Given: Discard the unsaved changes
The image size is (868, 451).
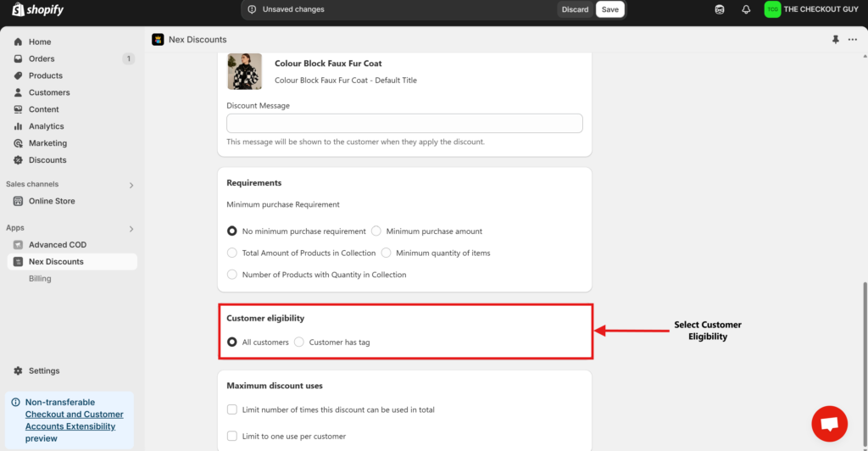Looking at the screenshot, I should point(576,9).
